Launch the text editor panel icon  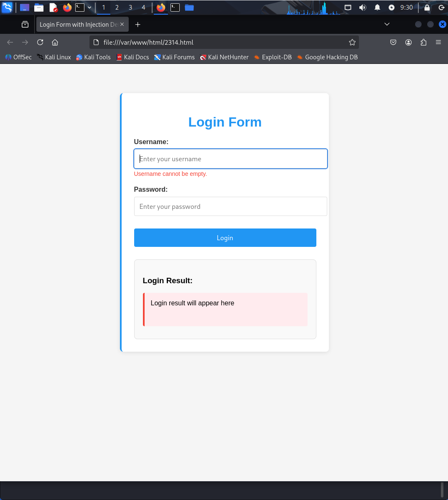53,8
